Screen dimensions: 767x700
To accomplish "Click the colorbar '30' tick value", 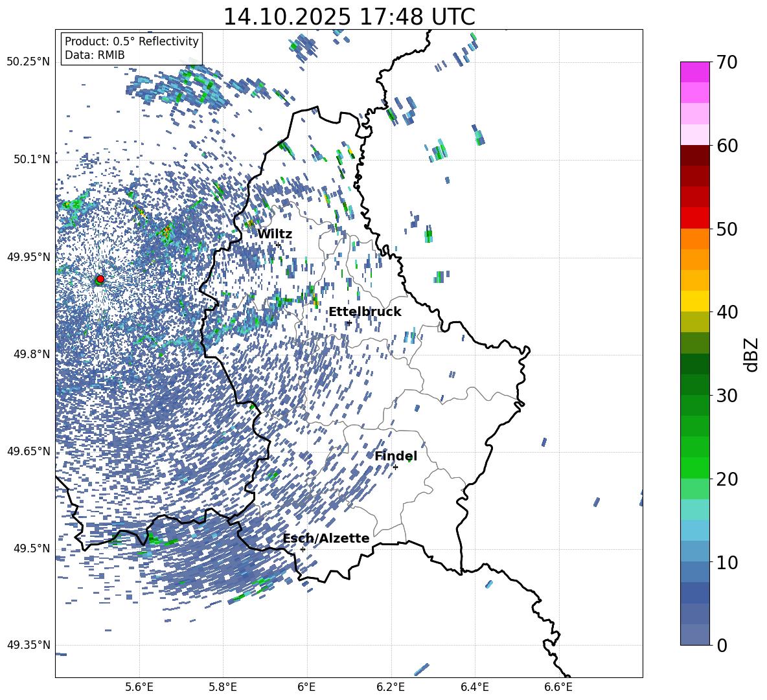I will (x=727, y=396).
